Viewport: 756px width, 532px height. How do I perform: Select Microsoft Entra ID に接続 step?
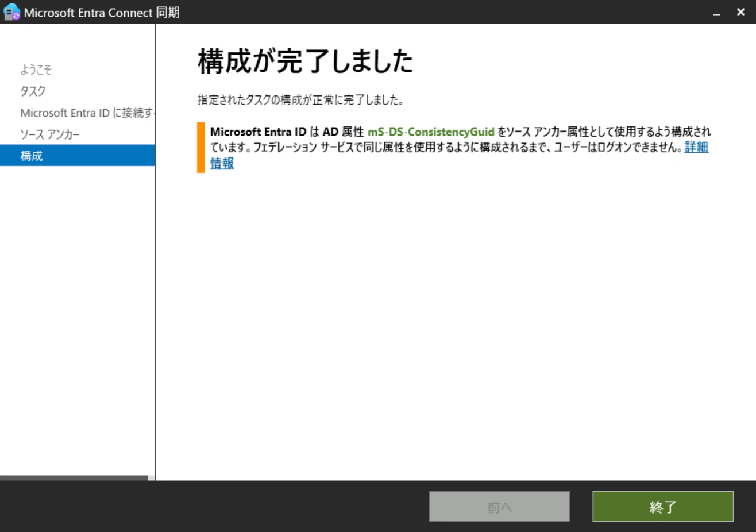[87, 113]
